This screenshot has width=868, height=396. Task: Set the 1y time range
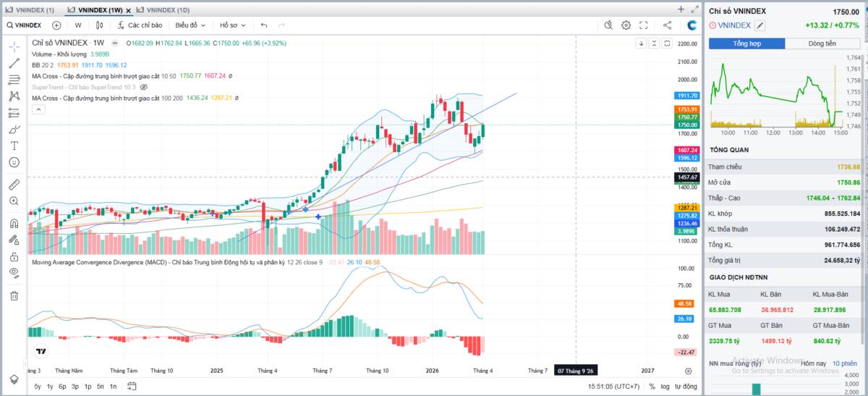tap(50, 387)
